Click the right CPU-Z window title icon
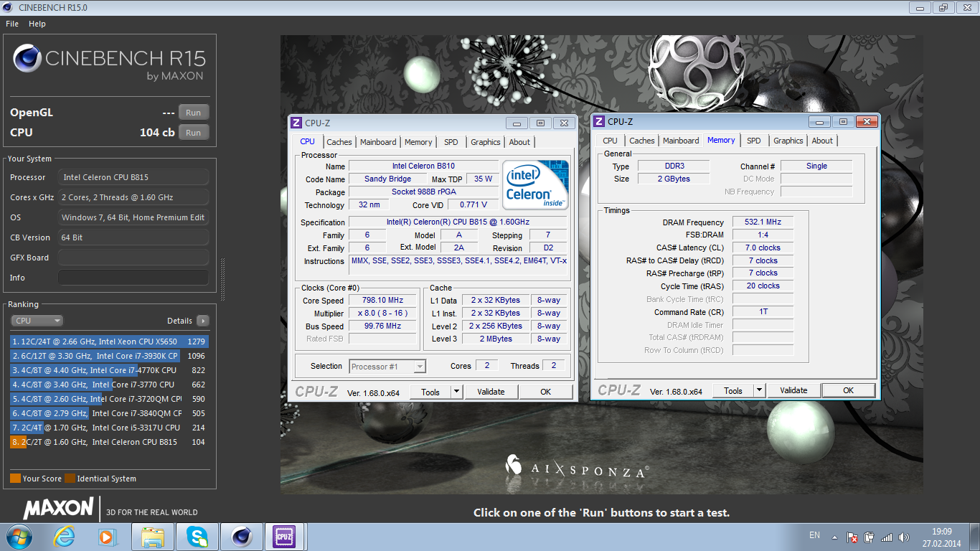 click(x=599, y=121)
